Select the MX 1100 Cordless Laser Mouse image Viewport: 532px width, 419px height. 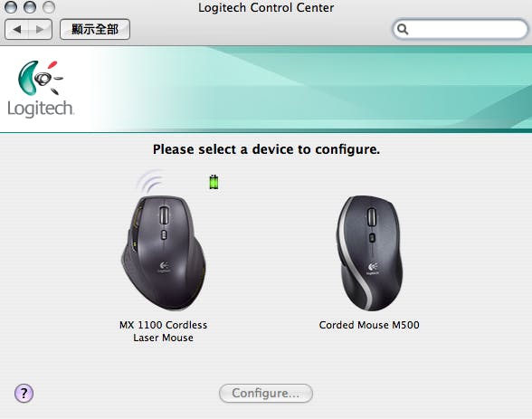click(164, 252)
